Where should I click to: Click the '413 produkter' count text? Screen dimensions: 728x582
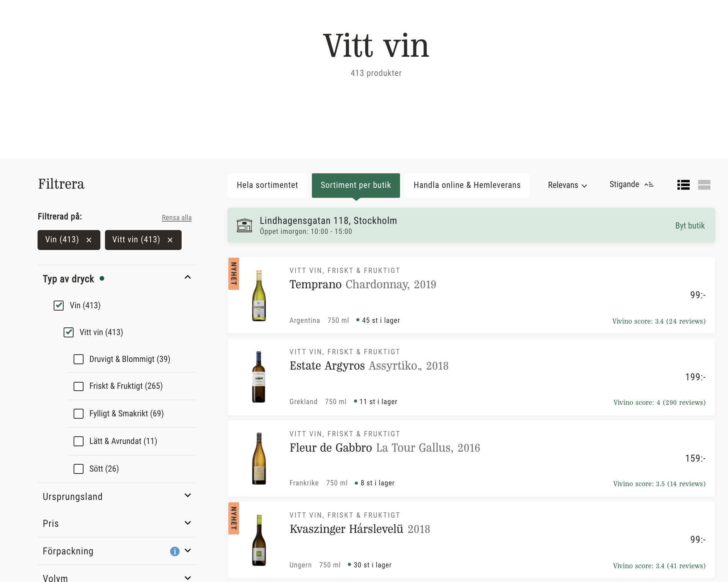pyautogui.click(x=376, y=73)
